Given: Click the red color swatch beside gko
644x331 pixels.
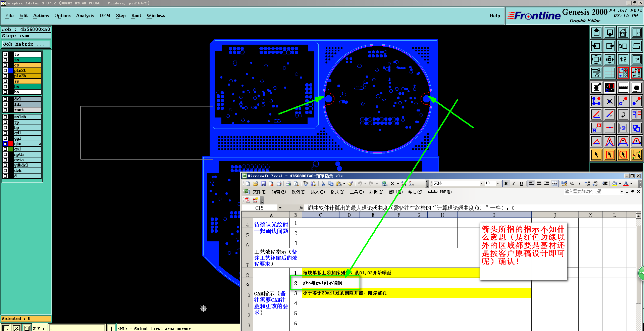Looking at the screenshot, I should [x=11, y=144].
